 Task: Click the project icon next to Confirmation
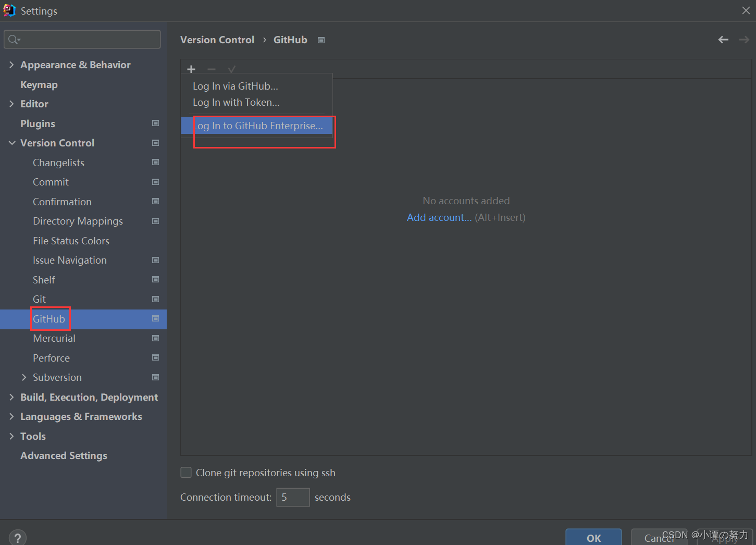[155, 202]
